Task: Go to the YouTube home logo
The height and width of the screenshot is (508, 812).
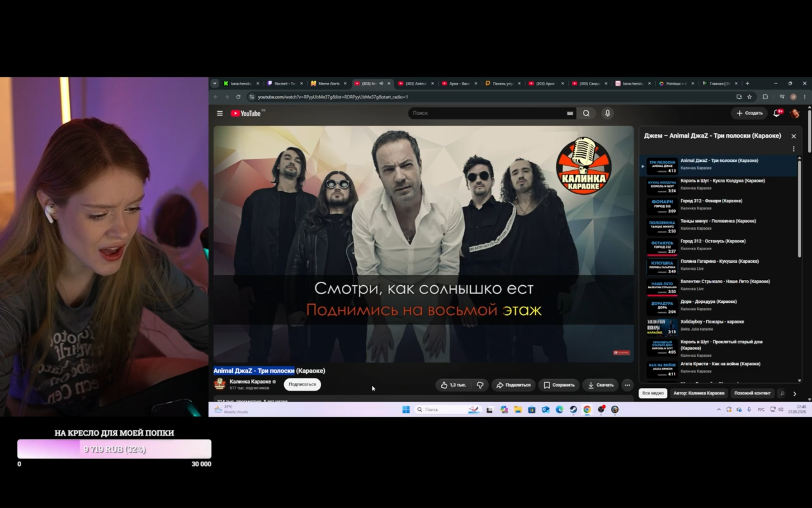Action: 246,113
